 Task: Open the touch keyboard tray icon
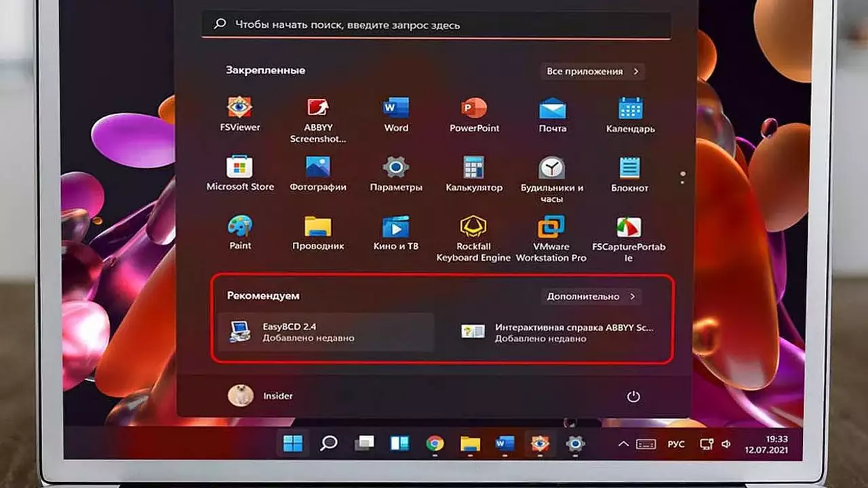(646, 445)
